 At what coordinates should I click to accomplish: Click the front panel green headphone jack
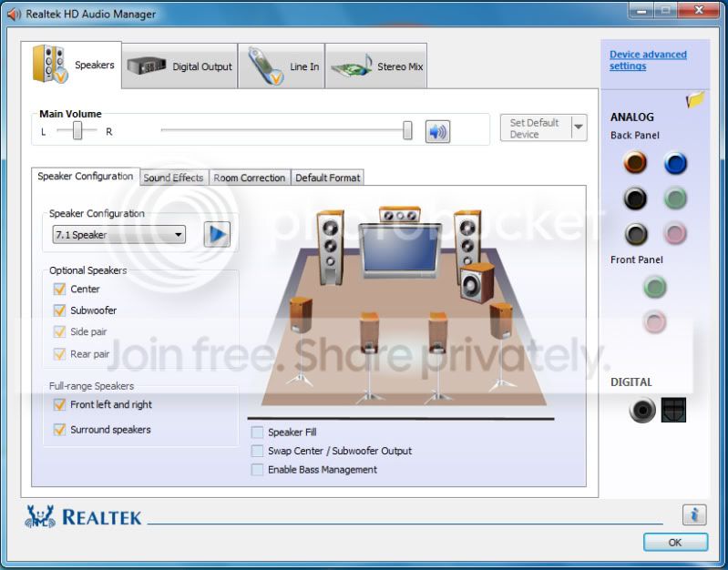pos(655,287)
